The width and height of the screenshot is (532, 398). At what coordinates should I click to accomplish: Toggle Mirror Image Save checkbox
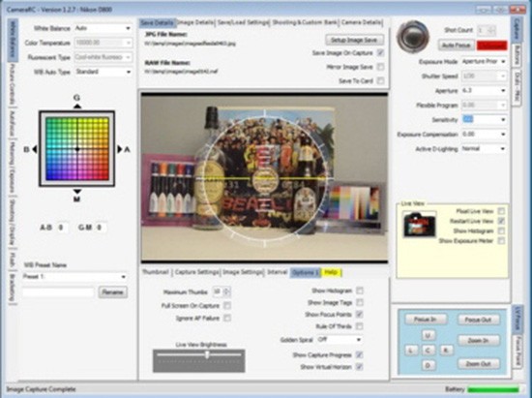381,67
